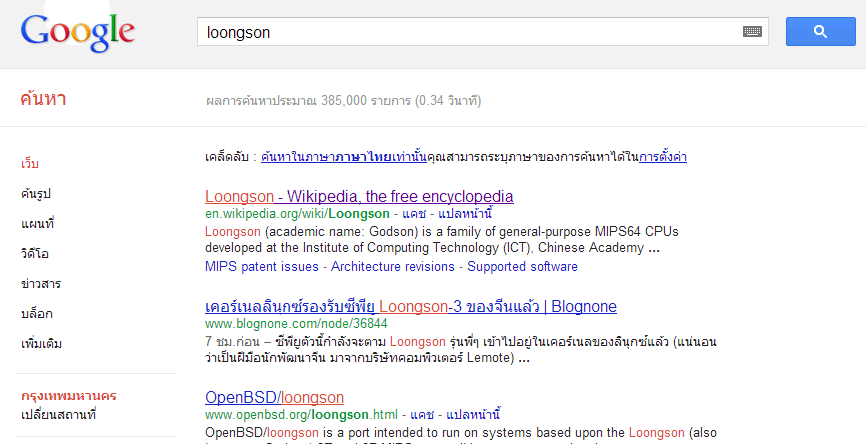Open แผนที่ maps search
Screen dimensions: 866x444
click(x=38, y=224)
